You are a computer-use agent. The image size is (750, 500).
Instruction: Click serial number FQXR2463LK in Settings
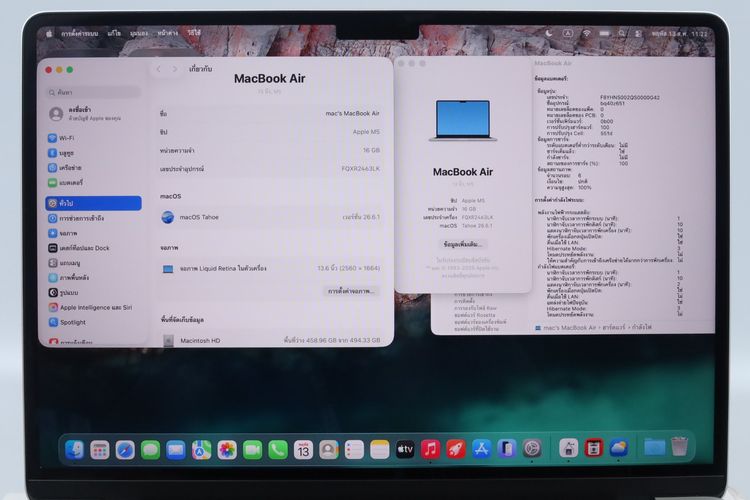(x=360, y=169)
